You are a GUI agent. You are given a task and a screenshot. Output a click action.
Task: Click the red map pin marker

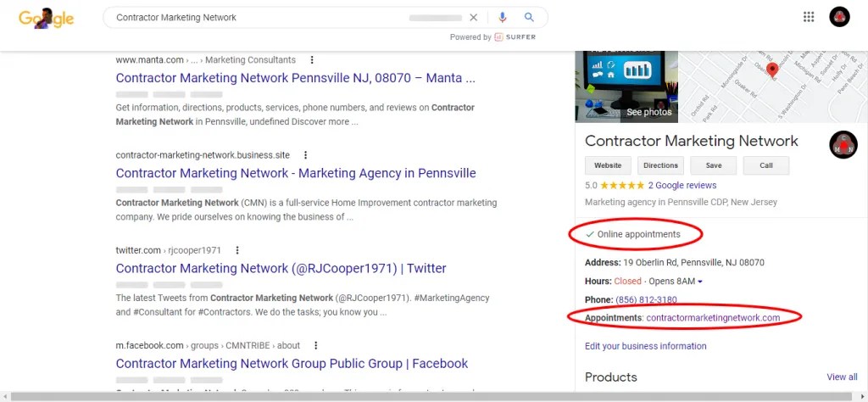point(772,70)
